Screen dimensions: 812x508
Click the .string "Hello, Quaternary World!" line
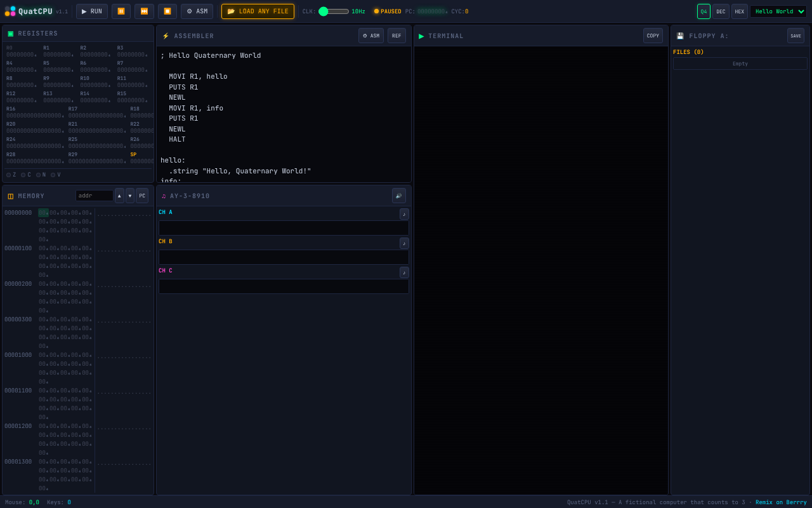tap(240, 171)
